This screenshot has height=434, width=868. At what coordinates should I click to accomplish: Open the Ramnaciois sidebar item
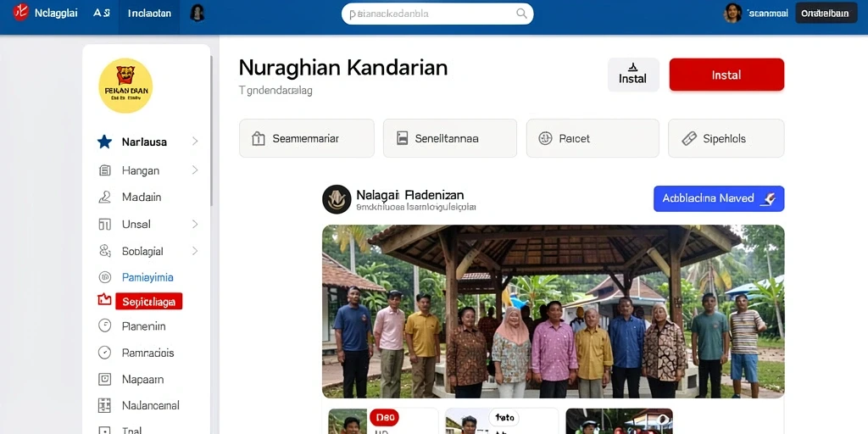click(x=147, y=353)
